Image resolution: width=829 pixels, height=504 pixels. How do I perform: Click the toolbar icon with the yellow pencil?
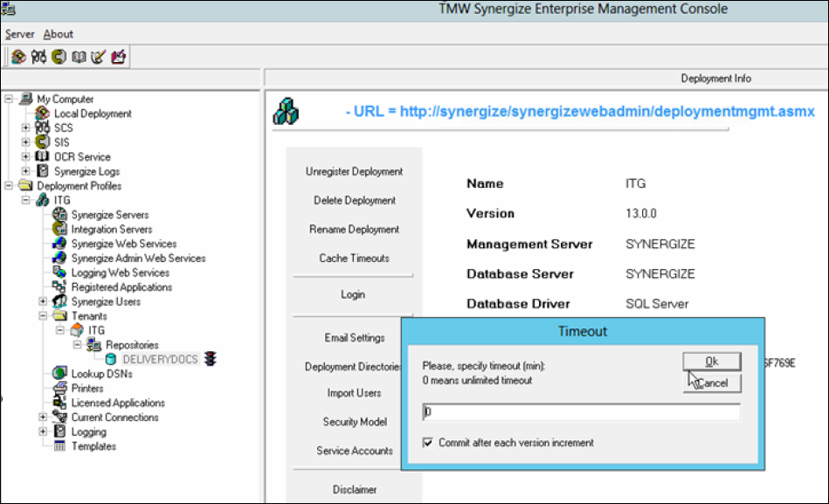click(x=99, y=57)
